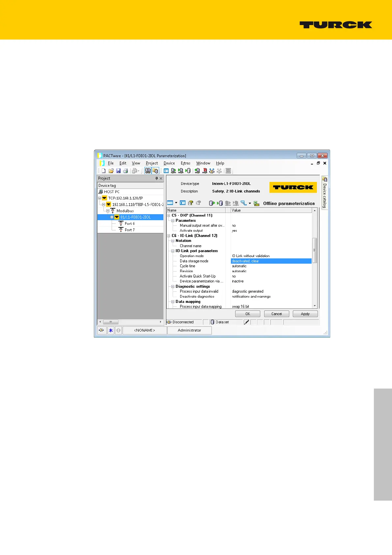The image size is (392, 555).
Task: Click the Apply button
Action: click(305, 314)
